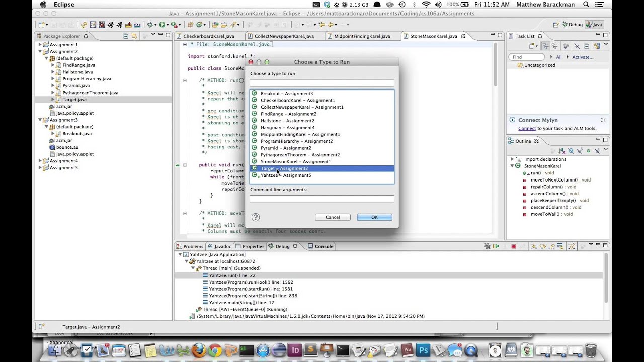Screen dimensions: 644x362
Task: Click the Collapse All icon in Package Explorer
Action: click(x=125, y=36)
